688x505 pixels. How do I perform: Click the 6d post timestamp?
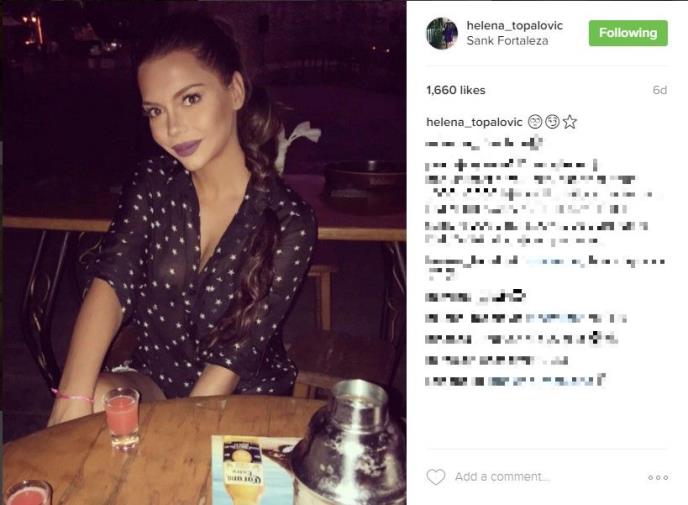pos(659,90)
